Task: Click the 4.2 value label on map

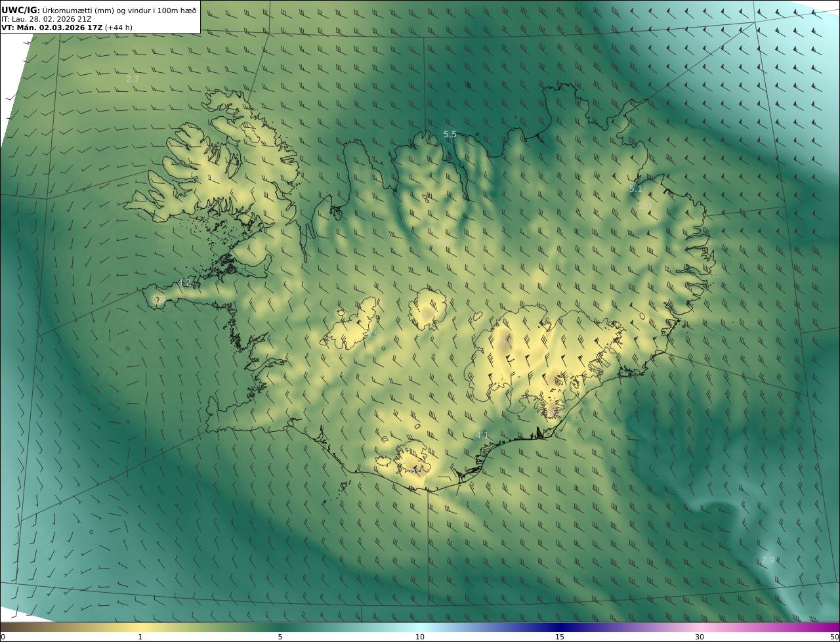Action: (185, 283)
